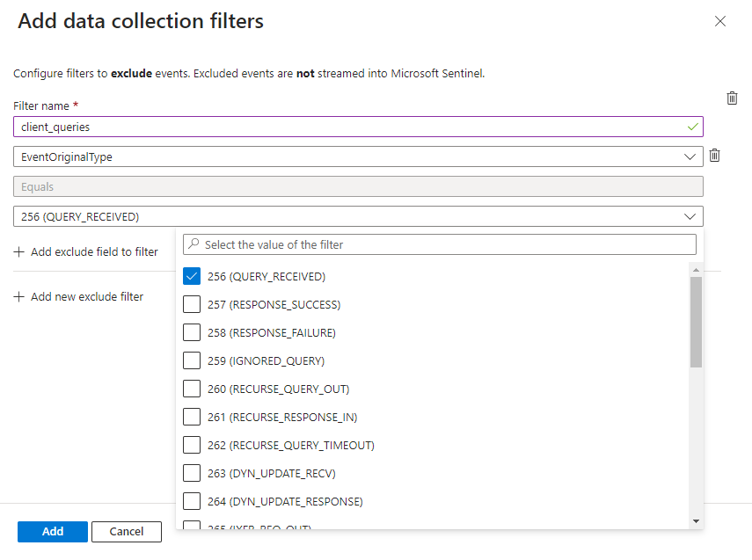Check the 257 (RESPONSE_SUCCESS) checkbox
The height and width of the screenshot is (560, 752).
coord(191,303)
